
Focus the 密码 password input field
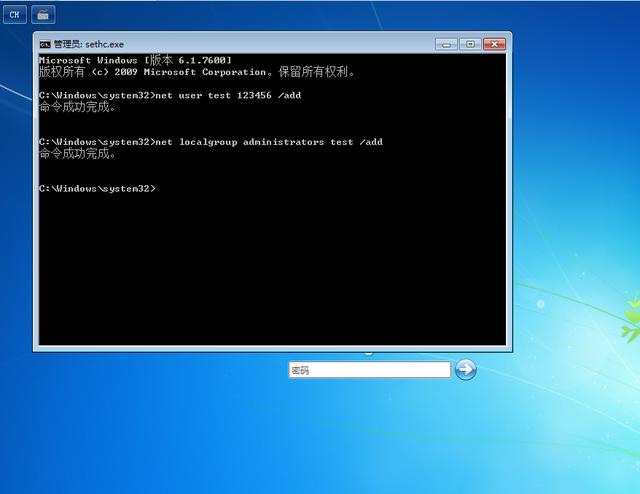[x=369, y=370]
